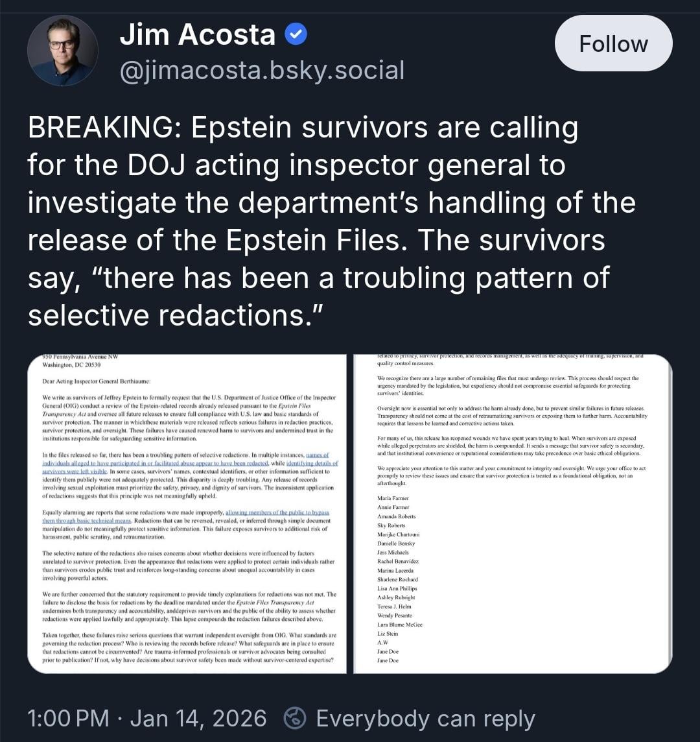The height and width of the screenshot is (742, 700).
Task: Open the left letter page image
Action: [187, 513]
